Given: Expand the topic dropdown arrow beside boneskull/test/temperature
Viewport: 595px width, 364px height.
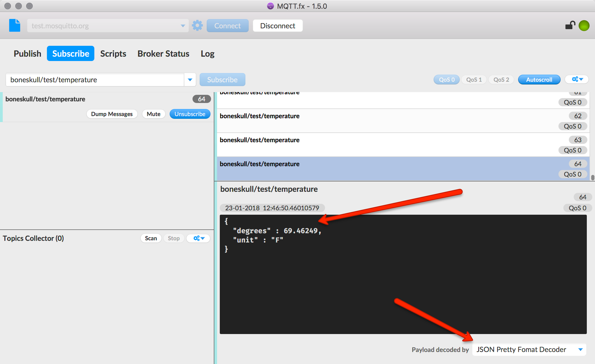Looking at the screenshot, I should point(190,80).
